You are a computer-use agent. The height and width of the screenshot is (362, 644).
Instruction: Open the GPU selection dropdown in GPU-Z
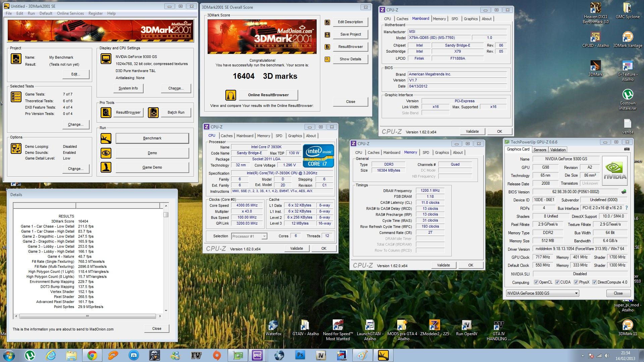pyautogui.click(x=542, y=293)
